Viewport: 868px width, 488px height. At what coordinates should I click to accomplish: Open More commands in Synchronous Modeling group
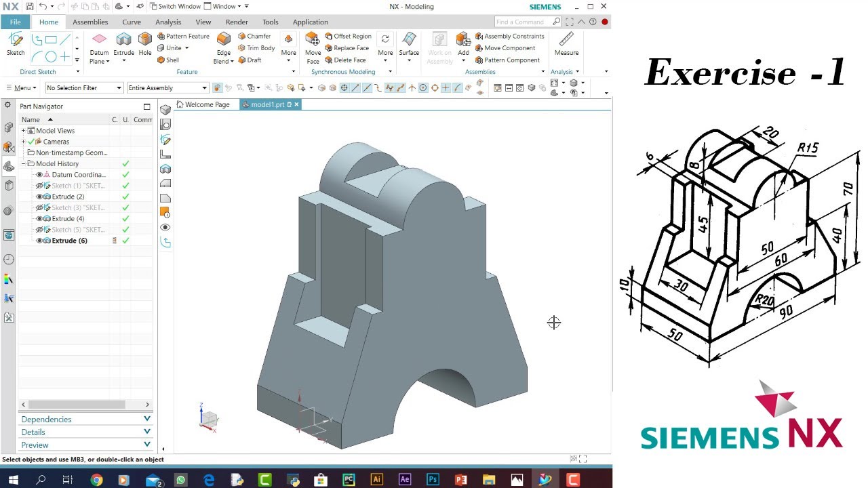coord(385,46)
